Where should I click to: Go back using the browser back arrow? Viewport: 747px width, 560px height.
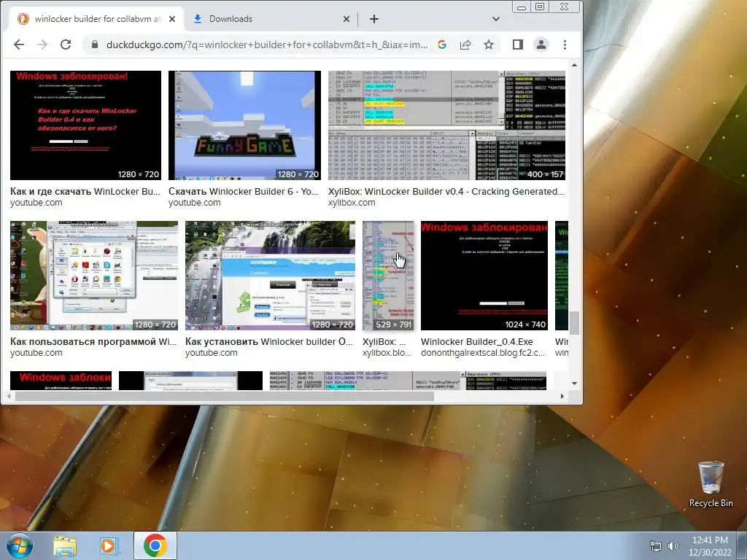18,44
